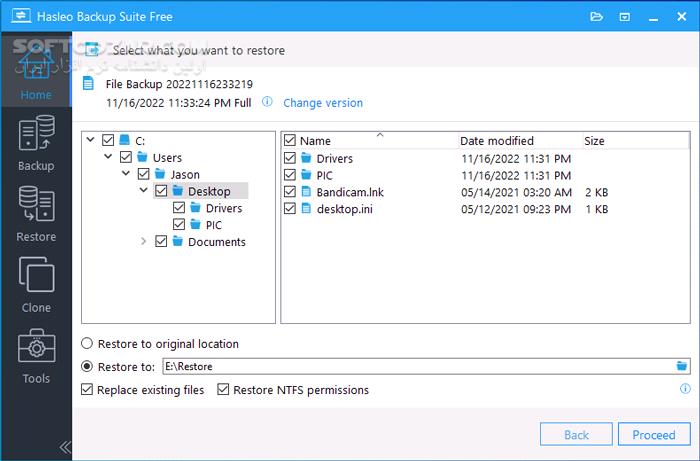The height and width of the screenshot is (461, 700).
Task: Click the 05/12/2021 09:23 PM date
Action: [x=516, y=209]
